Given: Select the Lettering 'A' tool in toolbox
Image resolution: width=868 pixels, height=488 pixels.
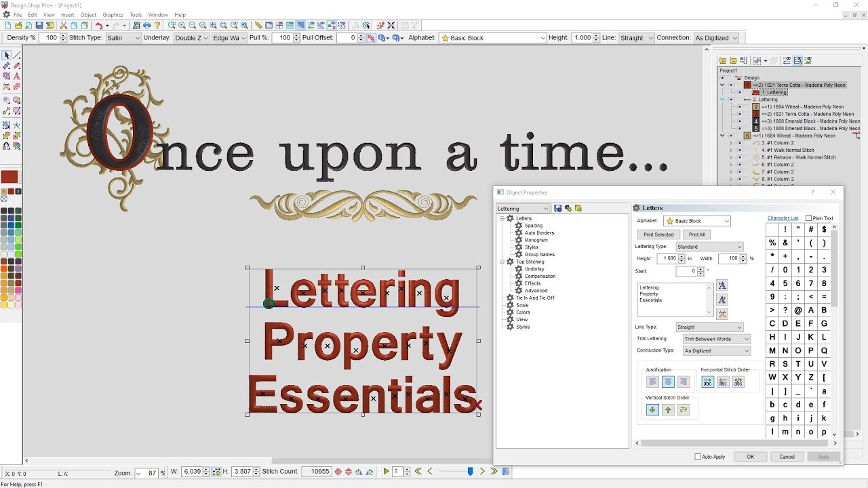Looking at the screenshot, I should coord(16,76).
